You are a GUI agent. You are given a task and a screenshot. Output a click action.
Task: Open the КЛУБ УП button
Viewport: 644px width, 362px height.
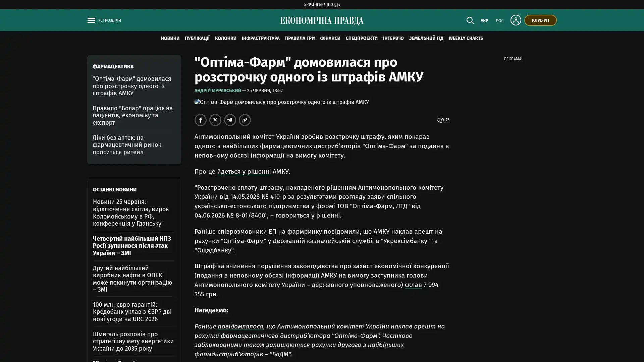point(540,20)
